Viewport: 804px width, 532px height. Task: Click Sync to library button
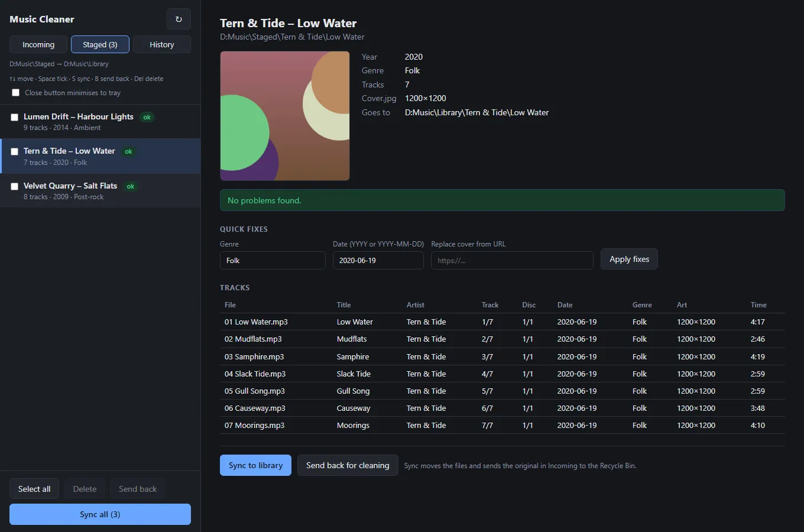pyautogui.click(x=255, y=465)
